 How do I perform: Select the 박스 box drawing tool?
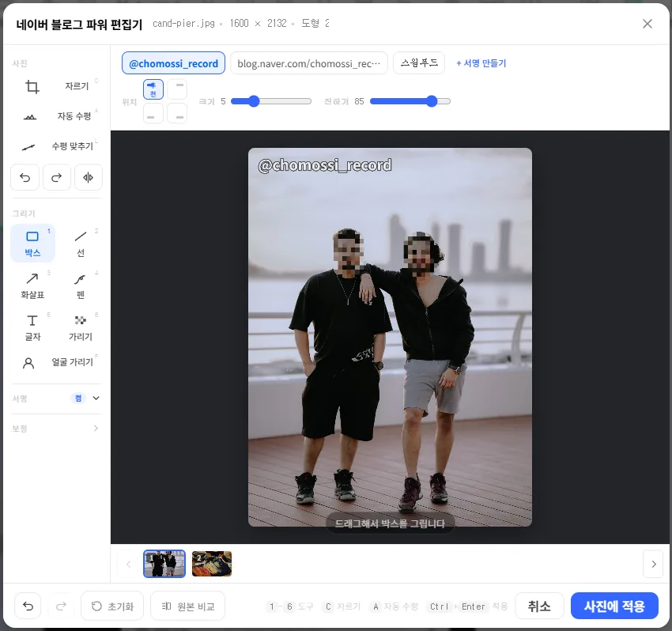pos(32,243)
